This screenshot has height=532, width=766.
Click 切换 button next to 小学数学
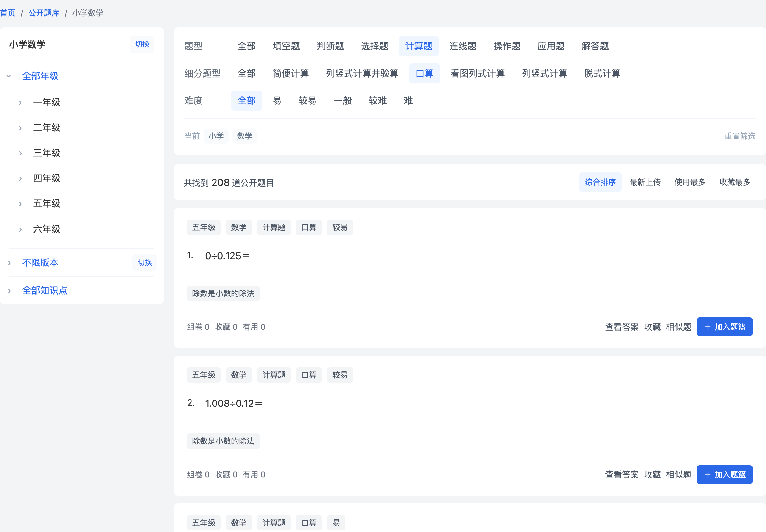click(x=142, y=44)
